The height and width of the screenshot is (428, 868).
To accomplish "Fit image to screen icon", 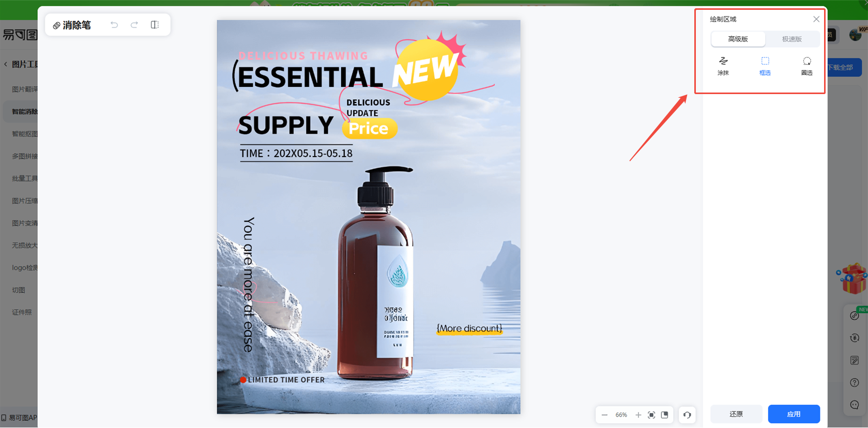I will tap(651, 415).
